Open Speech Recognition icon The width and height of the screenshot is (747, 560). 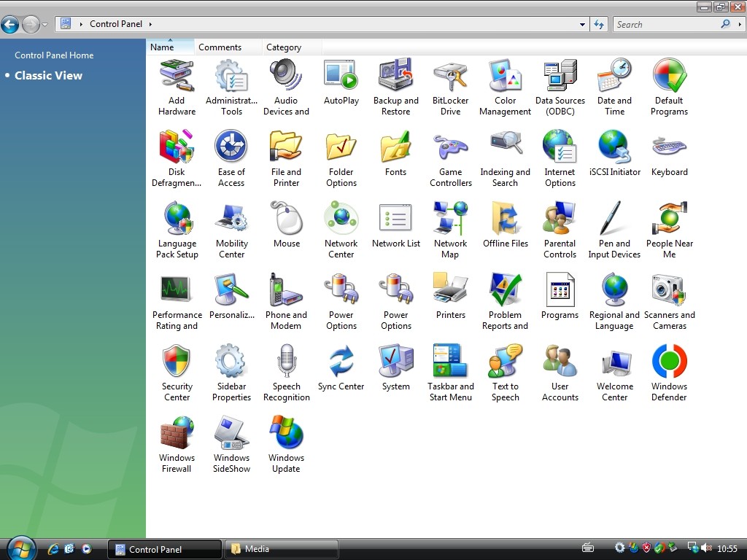click(x=286, y=361)
